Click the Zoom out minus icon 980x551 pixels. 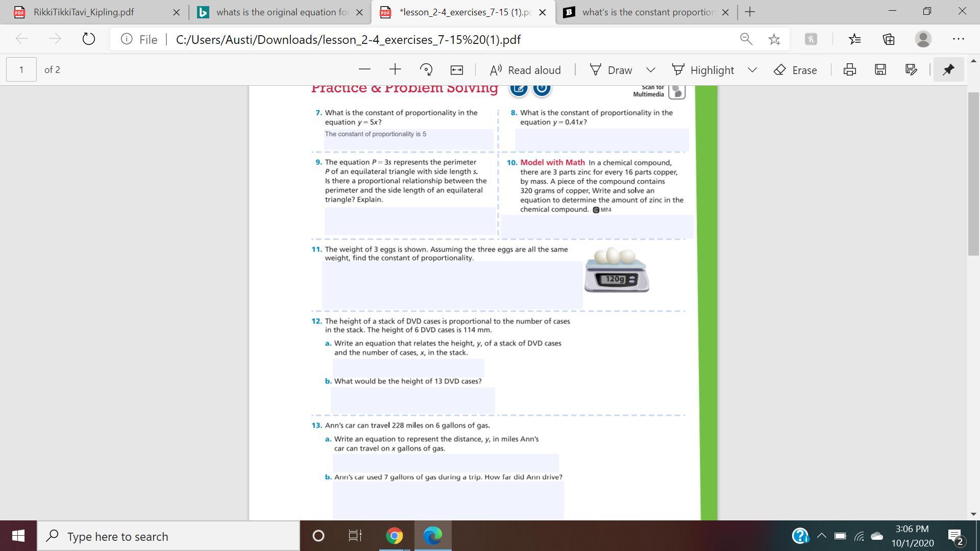[364, 69]
